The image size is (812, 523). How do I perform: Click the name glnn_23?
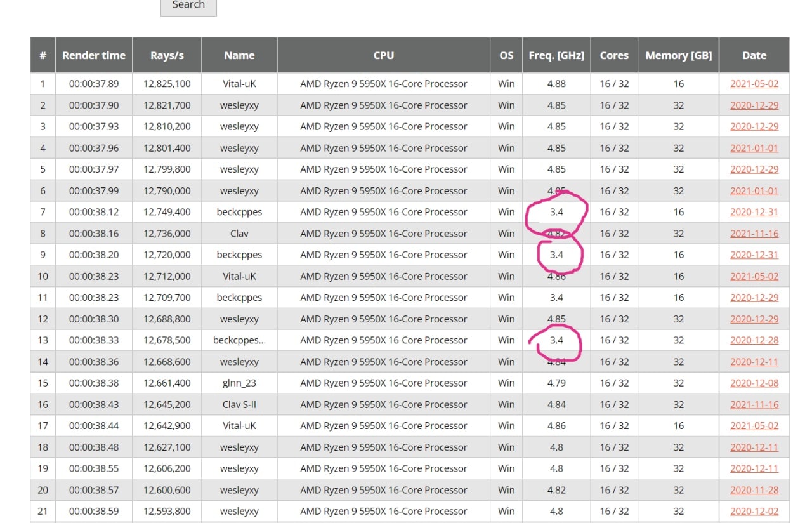point(239,383)
